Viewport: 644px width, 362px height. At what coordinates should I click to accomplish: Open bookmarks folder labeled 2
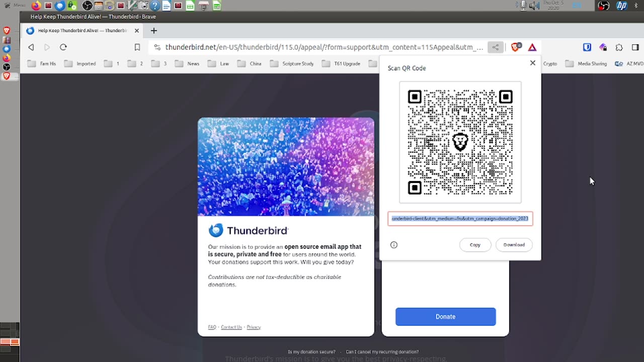pos(135,64)
